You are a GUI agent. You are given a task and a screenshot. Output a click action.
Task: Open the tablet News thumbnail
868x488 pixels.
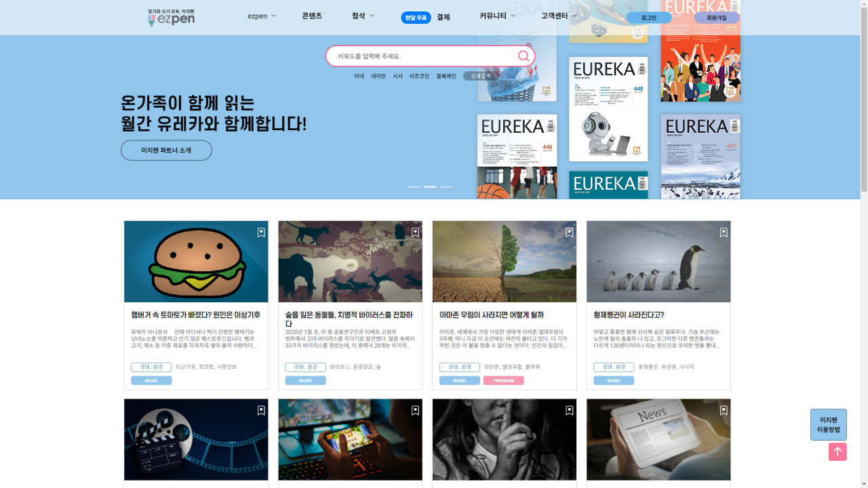tap(658, 440)
